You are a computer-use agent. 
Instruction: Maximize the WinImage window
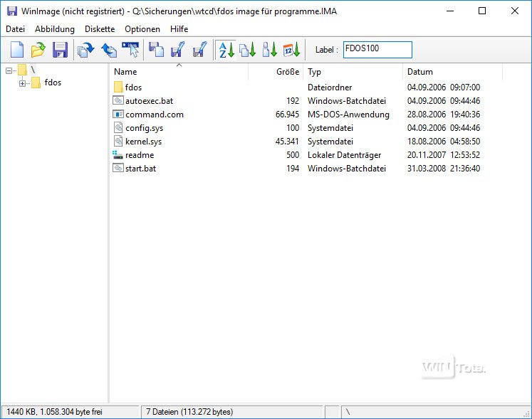482,11
